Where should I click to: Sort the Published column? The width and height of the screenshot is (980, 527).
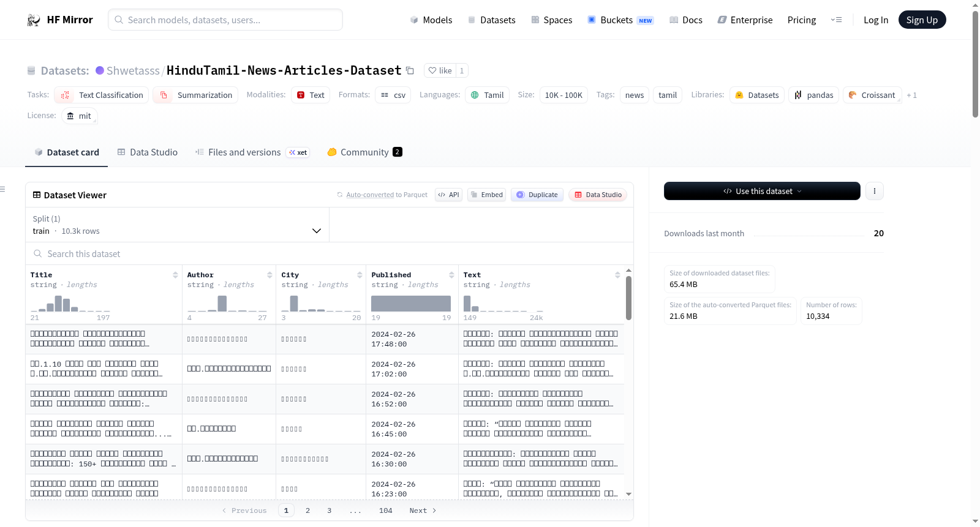click(451, 275)
